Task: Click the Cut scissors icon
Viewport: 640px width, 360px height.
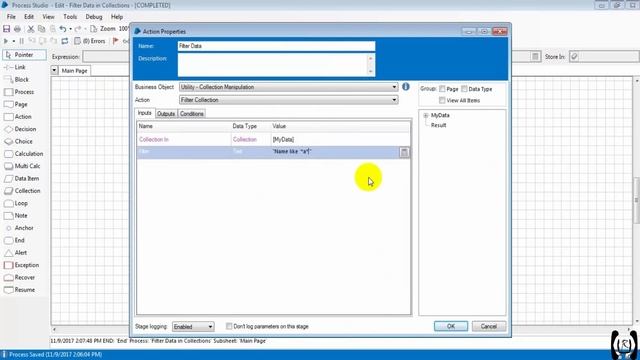Action: [31, 29]
